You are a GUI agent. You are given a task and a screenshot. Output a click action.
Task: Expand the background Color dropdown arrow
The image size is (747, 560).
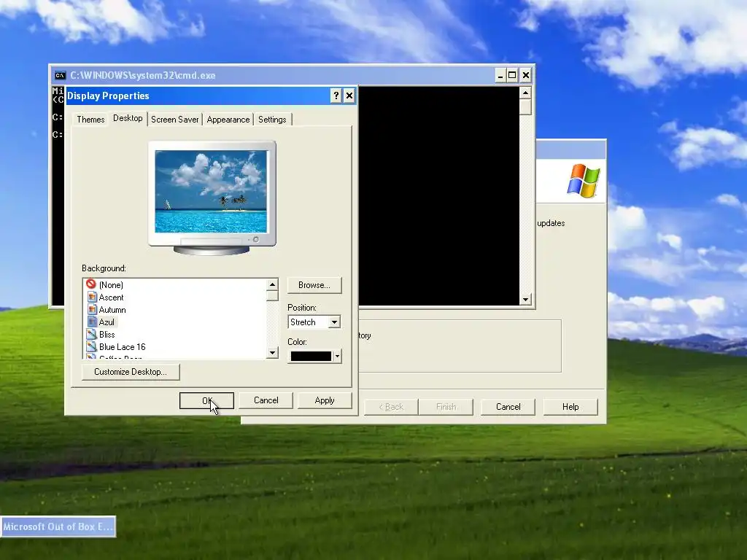click(x=337, y=356)
